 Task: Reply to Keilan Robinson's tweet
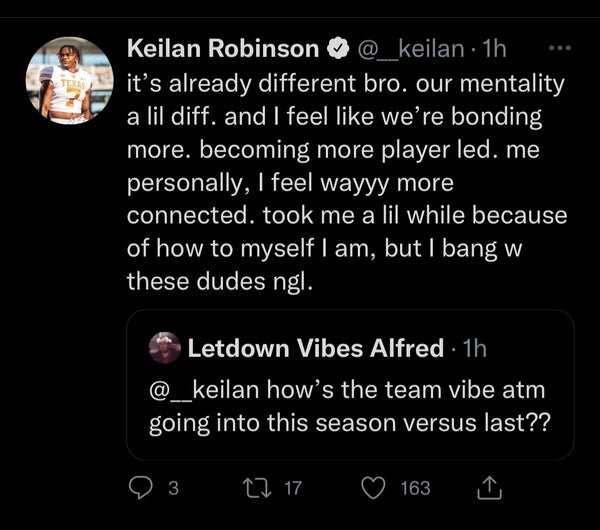[x=140, y=487]
